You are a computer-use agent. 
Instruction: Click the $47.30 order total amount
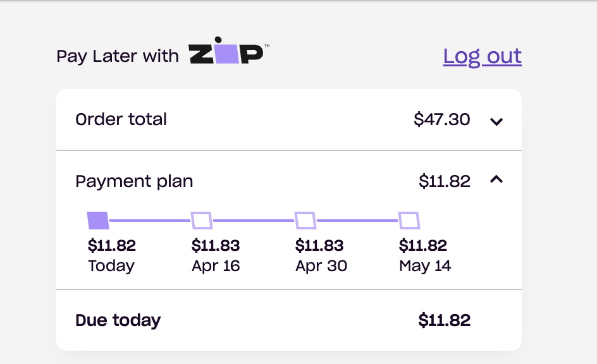coord(441,119)
